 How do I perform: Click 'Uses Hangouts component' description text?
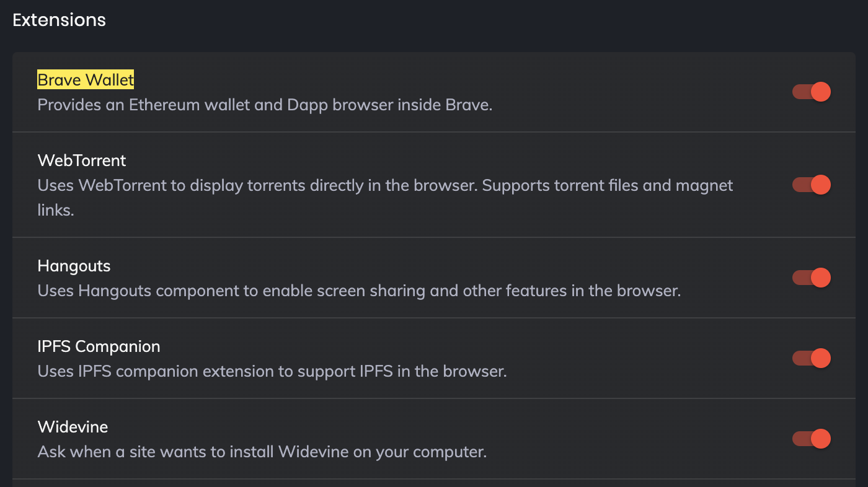[359, 291]
